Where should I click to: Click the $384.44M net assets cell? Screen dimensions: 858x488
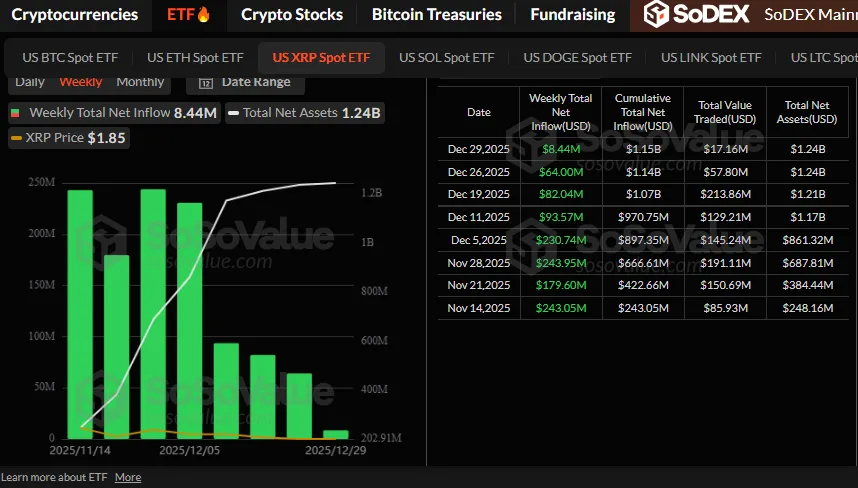[808, 285]
